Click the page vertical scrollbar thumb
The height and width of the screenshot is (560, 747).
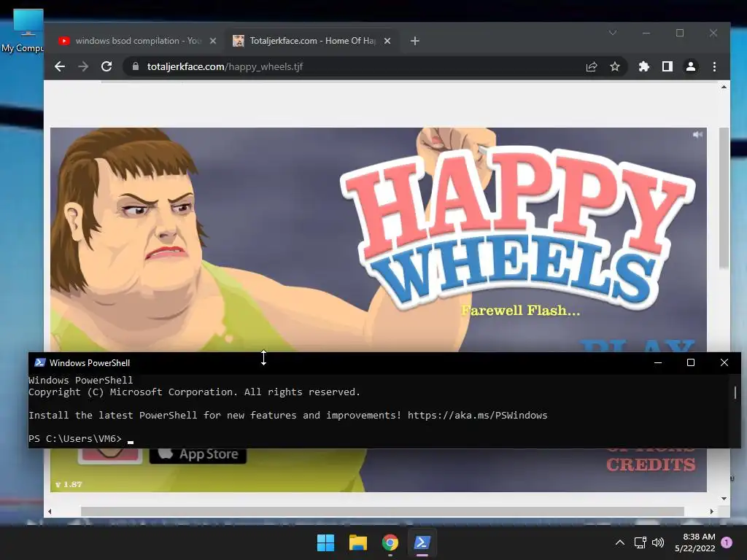click(724, 198)
